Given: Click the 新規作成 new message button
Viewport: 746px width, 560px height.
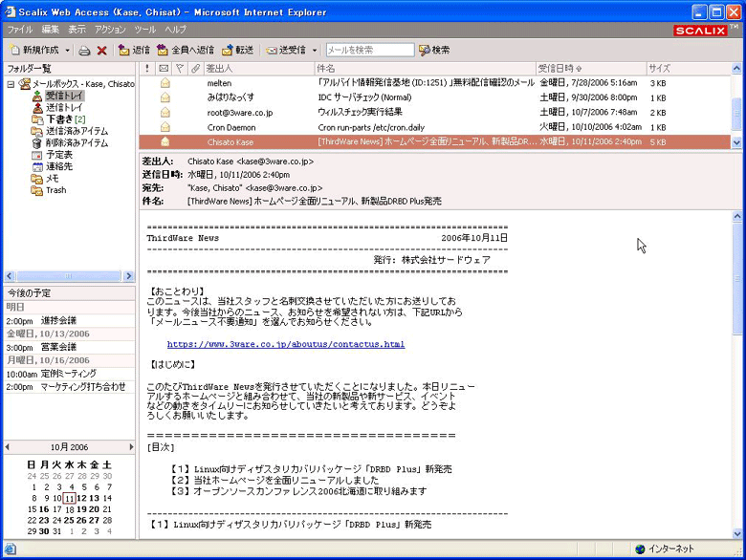Looking at the screenshot, I should (34, 50).
